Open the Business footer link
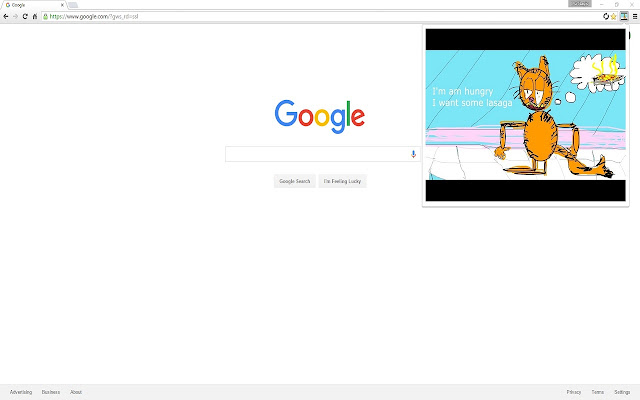Viewport: 640px width, 400px height. pyautogui.click(x=51, y=392)
